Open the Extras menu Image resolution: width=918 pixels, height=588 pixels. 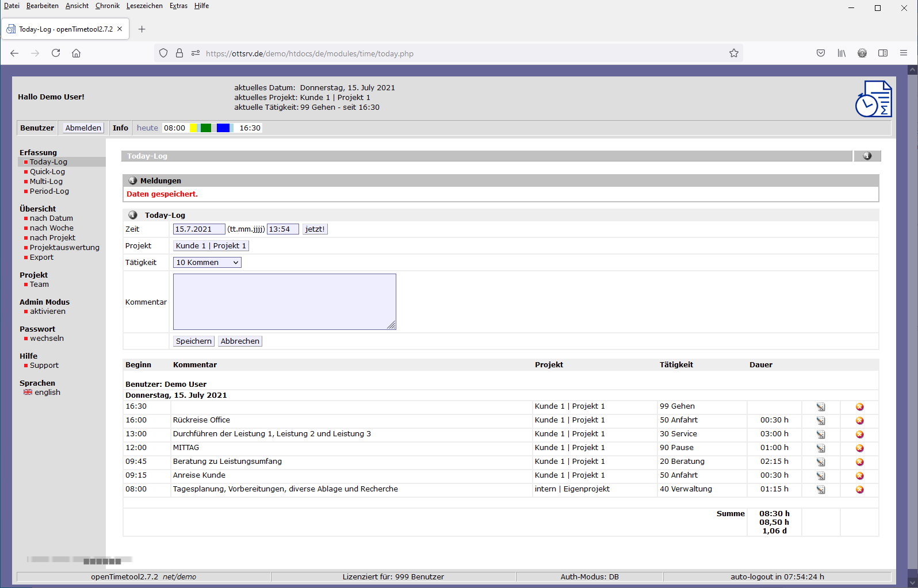pos(178,6)
